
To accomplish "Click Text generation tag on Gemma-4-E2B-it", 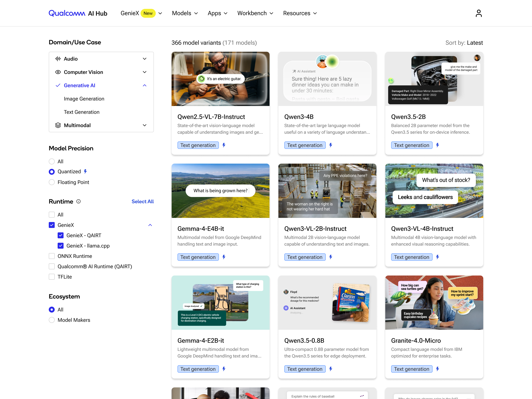I will pyautogui.click(x=198, y=369).
